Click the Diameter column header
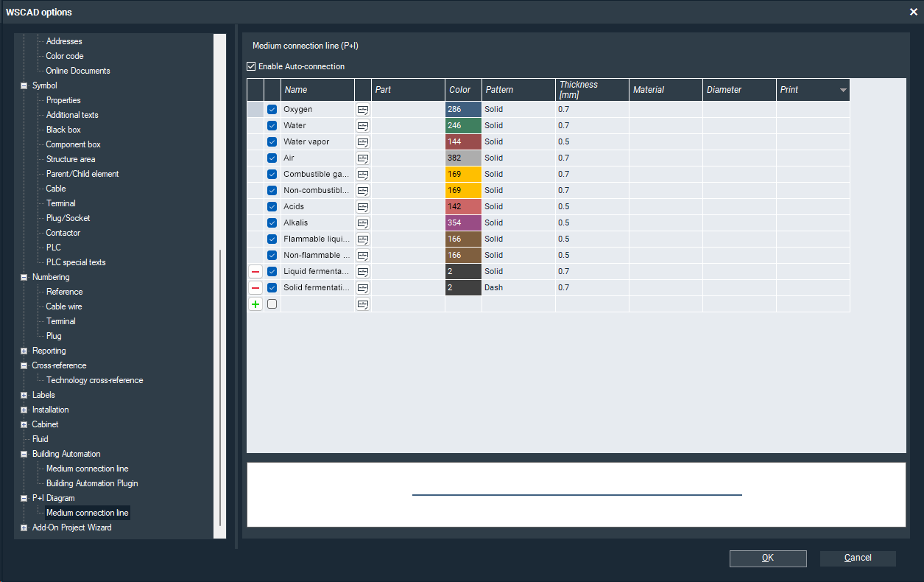Screen dimensions: 924x582 [x=739, y=90]
